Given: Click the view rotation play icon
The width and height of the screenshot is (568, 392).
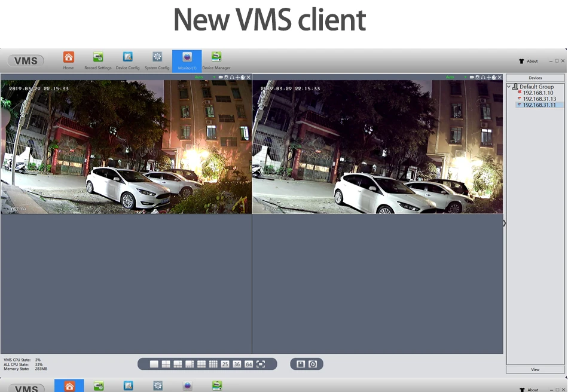Looking at the screenshot, I should [313, 364].
